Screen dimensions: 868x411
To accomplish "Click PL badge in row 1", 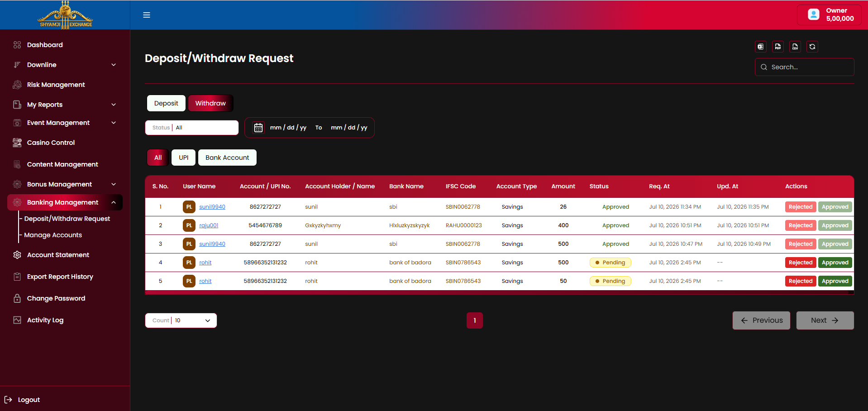I will (189, 207).
